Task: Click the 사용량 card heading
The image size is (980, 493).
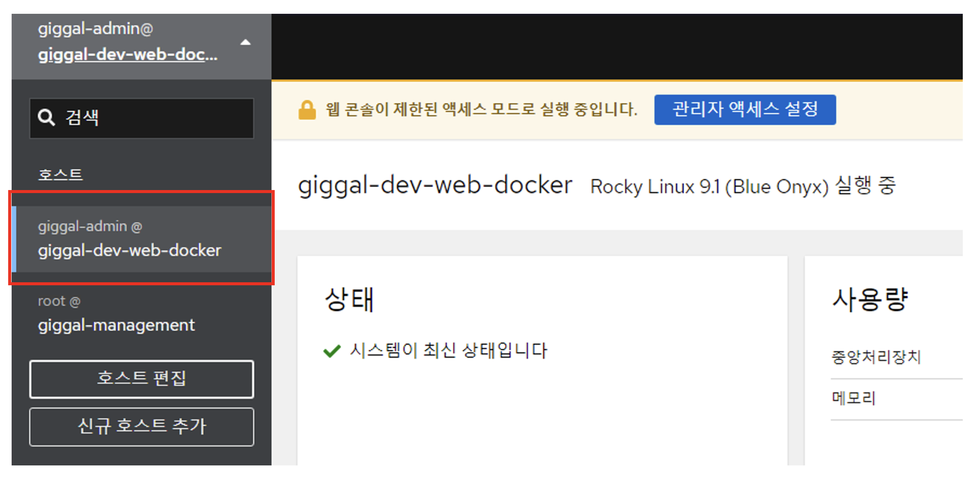Action: tap(870, 300)
